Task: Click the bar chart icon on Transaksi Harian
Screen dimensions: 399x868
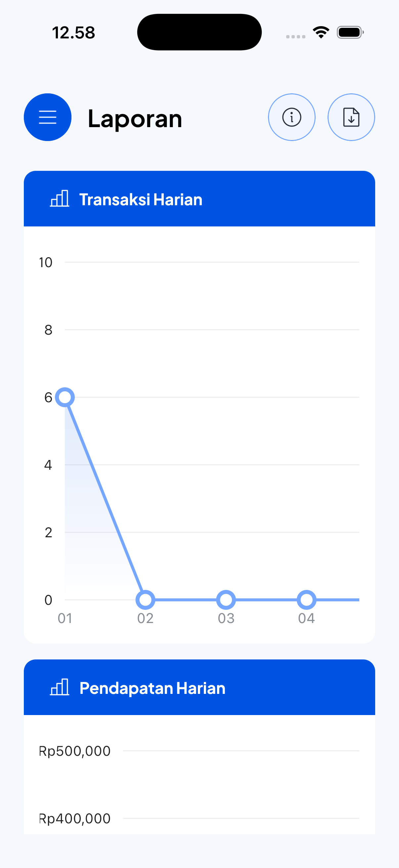Action: [x=59, y=199]
